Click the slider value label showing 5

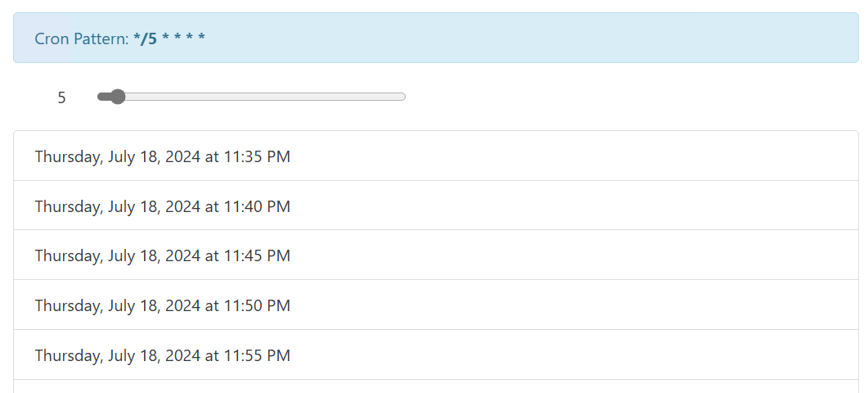click(x=61, y=98)
